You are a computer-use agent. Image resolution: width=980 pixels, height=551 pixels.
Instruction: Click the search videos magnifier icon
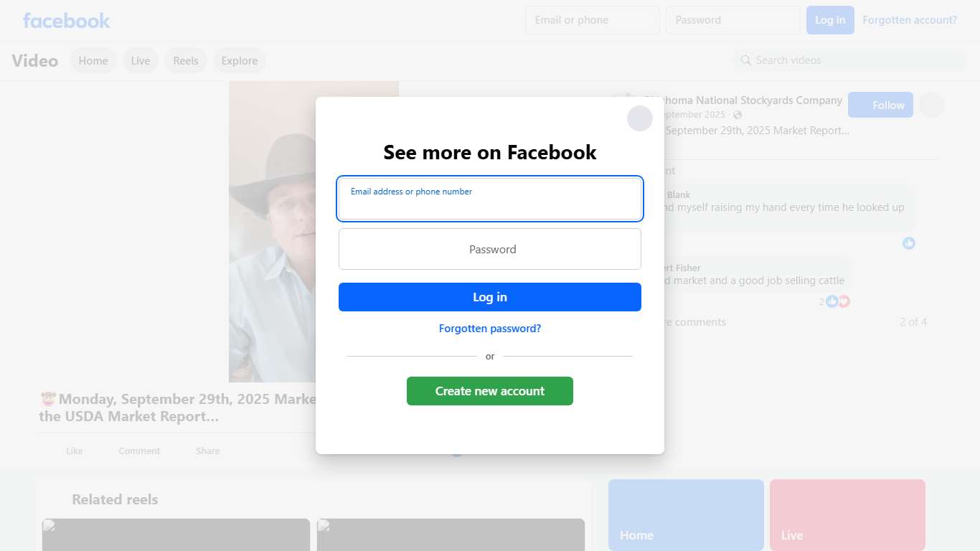pyautogui.click(x=746, y=60)
